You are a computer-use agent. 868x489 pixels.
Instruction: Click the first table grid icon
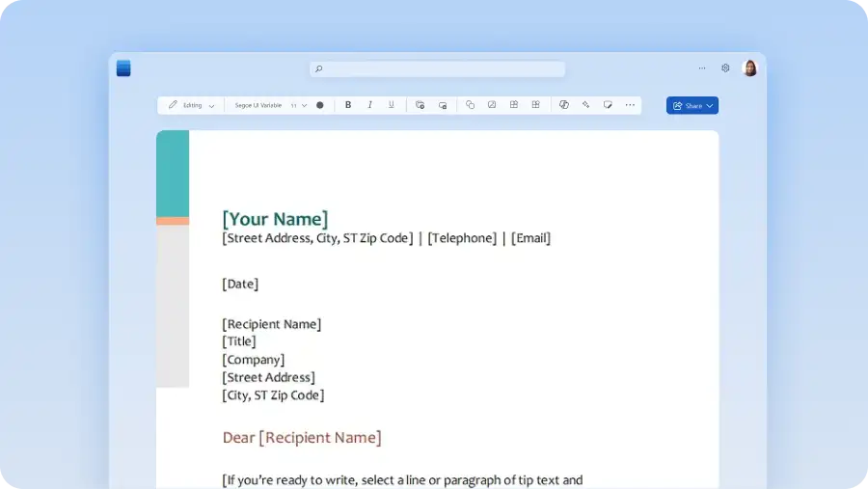[x=514, y=105]
